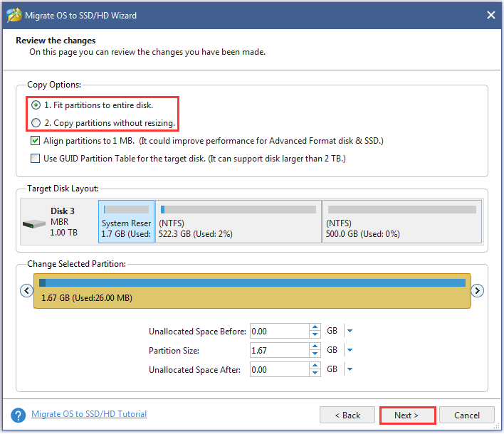
Task: Increase Partition Size with up arrow
Action: 315,346
